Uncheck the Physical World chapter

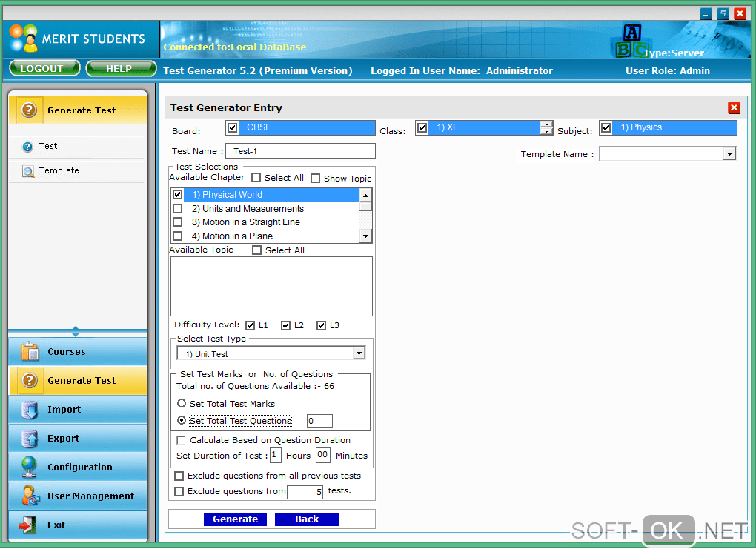[177, 195]
